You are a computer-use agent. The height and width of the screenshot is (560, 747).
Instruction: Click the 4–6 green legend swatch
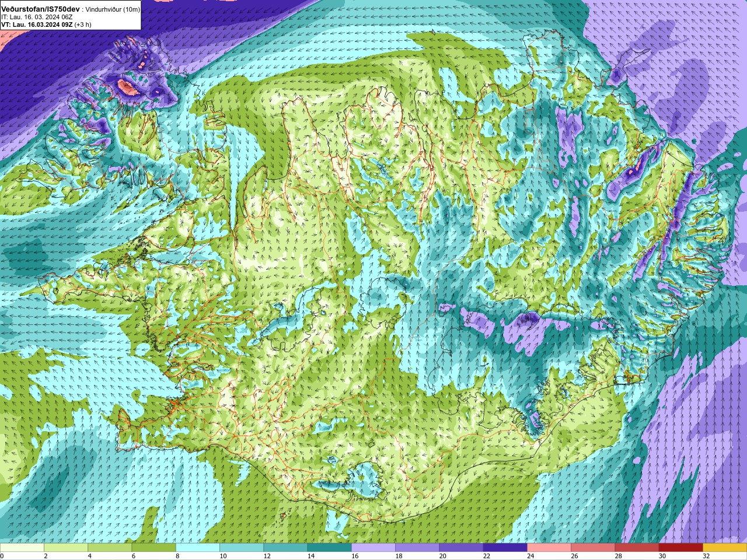click(x=110, y=548)
